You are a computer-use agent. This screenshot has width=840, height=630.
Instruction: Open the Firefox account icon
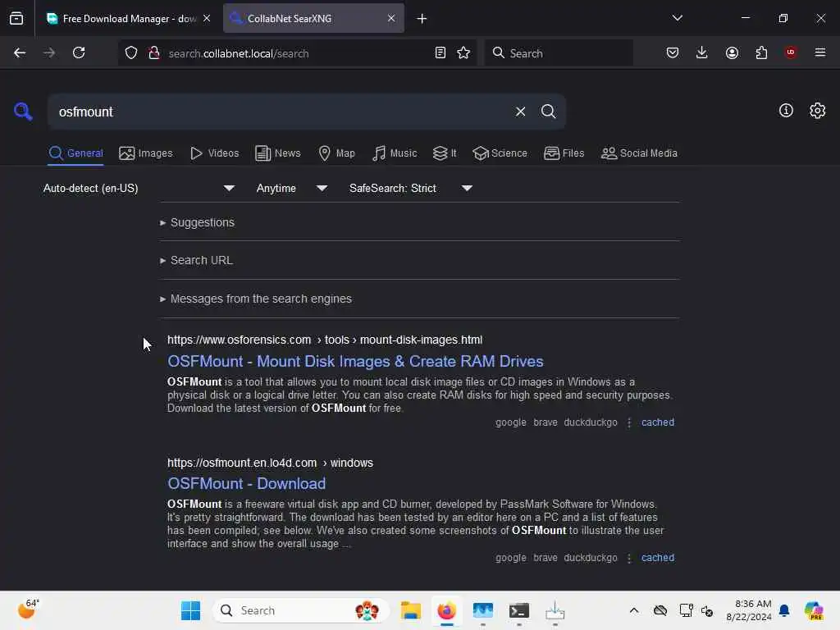[x=732, y=52]
